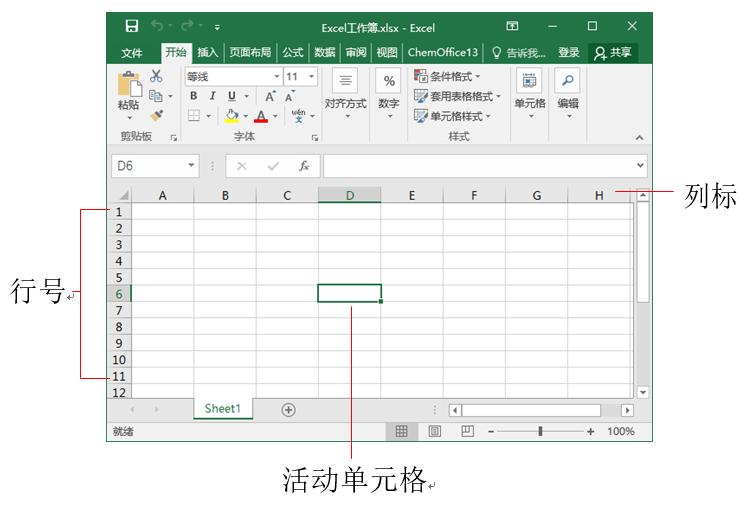The image size is (755, 510).
Task: Open the 单元格 cells button
Action: pos(530,92)
